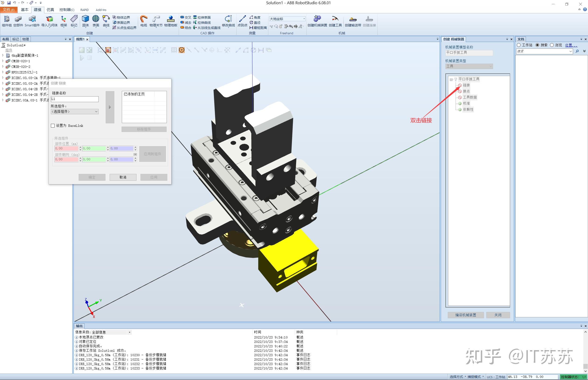Click the 标记 markup tag icon
This screenshot has height=380, width=588.
point(74,21)
